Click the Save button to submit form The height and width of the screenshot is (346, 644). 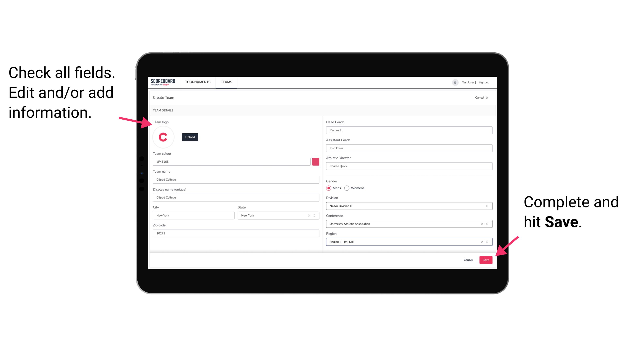click(486, 259)
